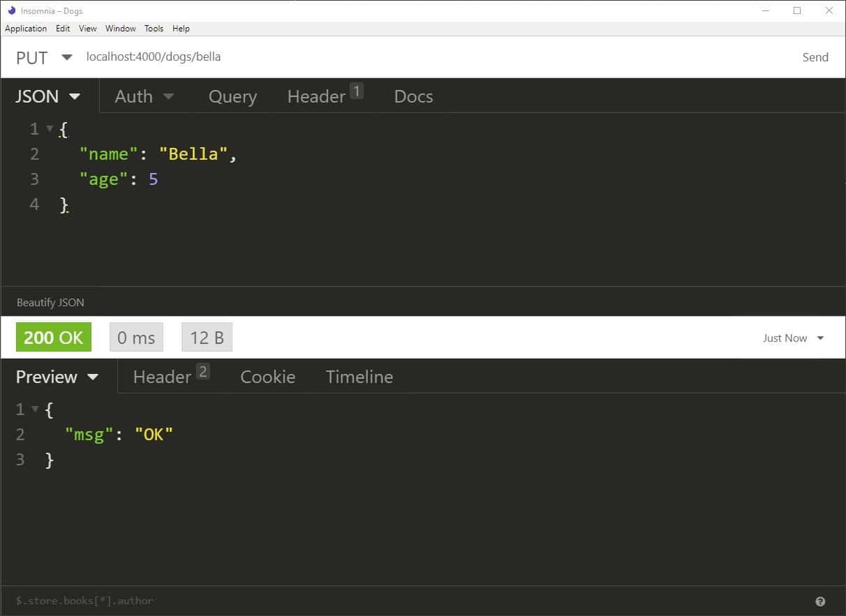Viewport: 846px width, 616px height.
Task: Open the View menu
Action: [x=88, y=29]
